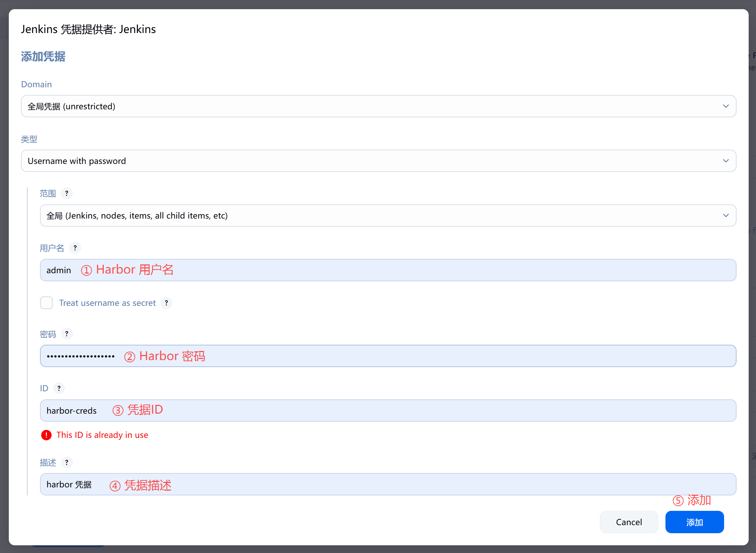Expand the 范围 scope dropdown

387,216
